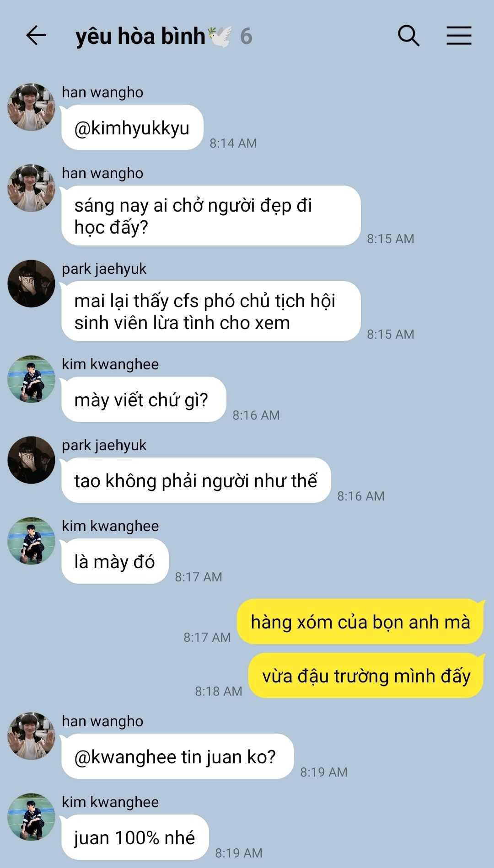Tap the yellow bubble 'hàng xóm của bọn anh mà'

360,622
